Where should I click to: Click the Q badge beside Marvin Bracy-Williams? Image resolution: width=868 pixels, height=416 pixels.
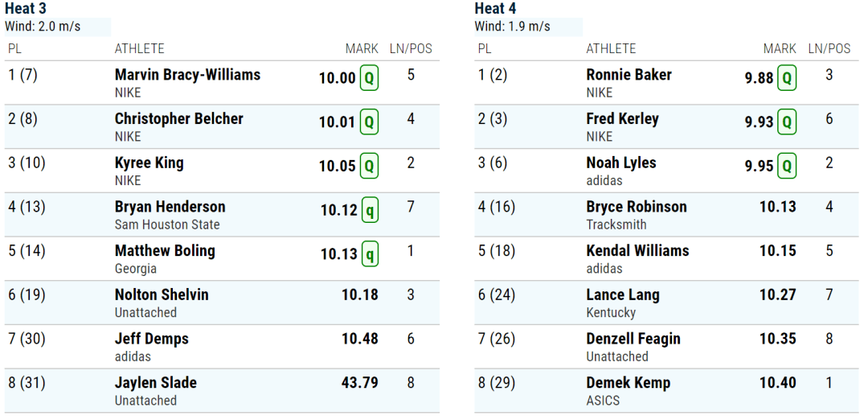(369, 78)
